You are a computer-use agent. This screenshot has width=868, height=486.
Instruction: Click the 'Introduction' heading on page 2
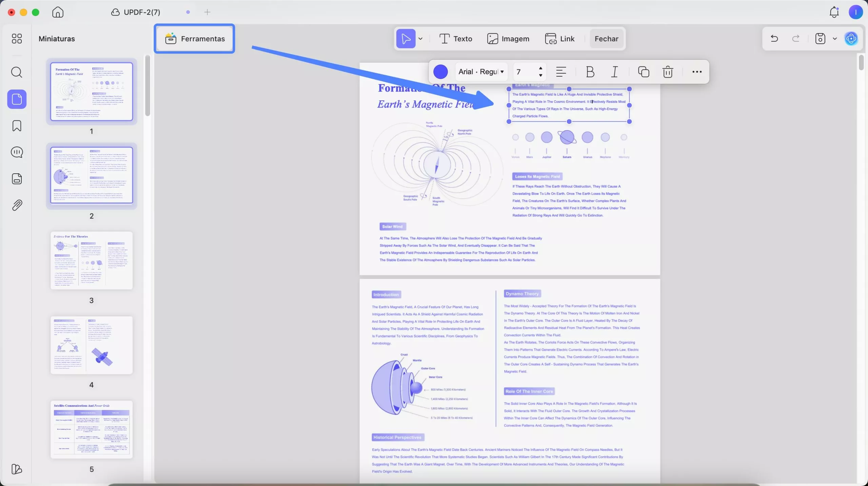coord(386,294)
